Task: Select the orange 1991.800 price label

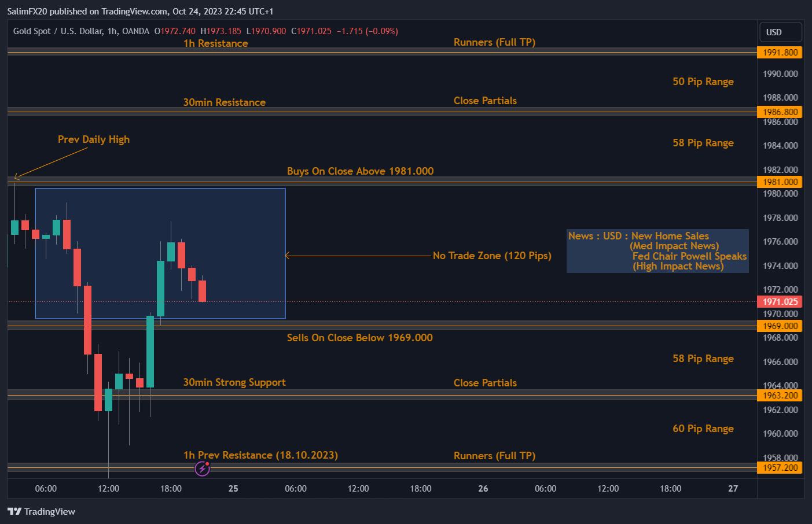Action: (780, 52)
